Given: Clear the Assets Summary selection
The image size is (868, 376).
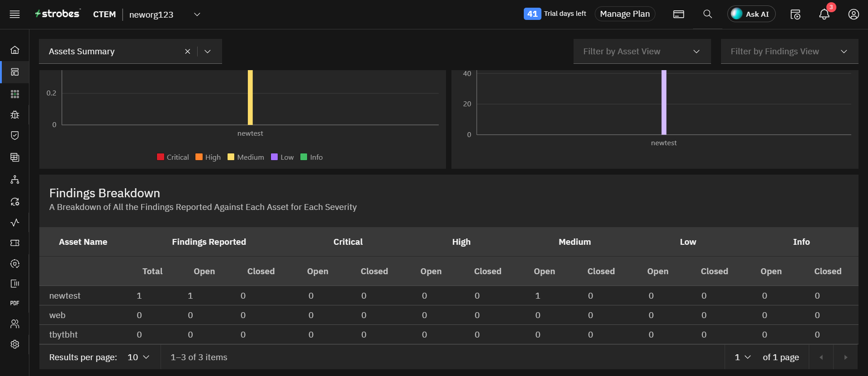Looking at the screenshot, I should tap(188, 52).
